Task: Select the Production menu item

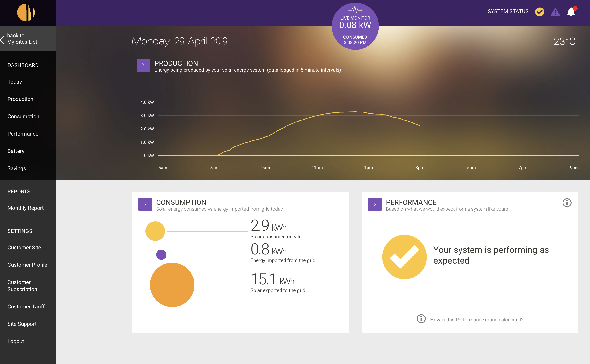Action: coord(20,99)
